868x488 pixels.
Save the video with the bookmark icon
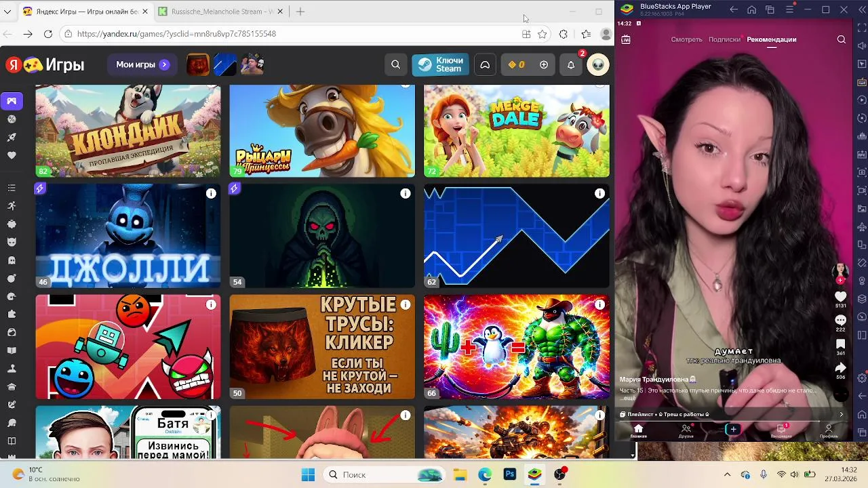841,344
